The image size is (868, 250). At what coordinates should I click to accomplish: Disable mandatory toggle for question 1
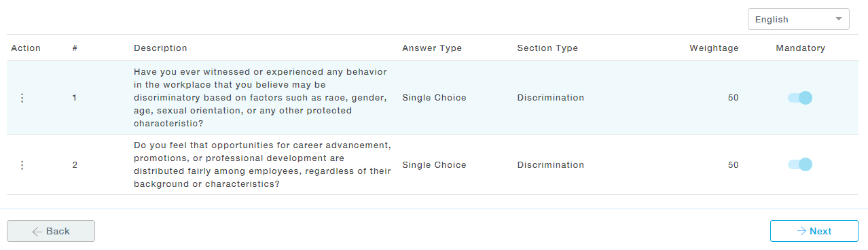800,98
